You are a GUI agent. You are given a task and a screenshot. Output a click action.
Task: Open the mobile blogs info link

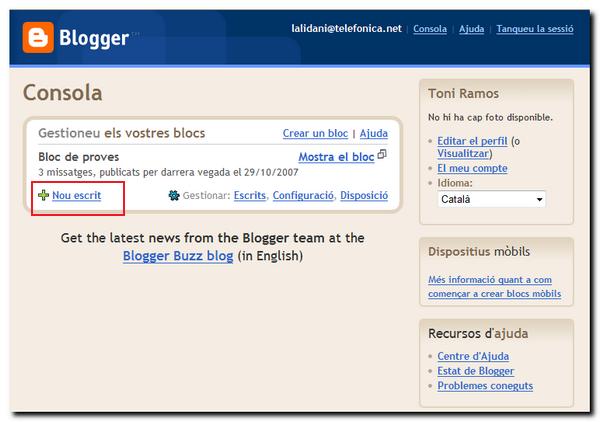pos(494,287)
